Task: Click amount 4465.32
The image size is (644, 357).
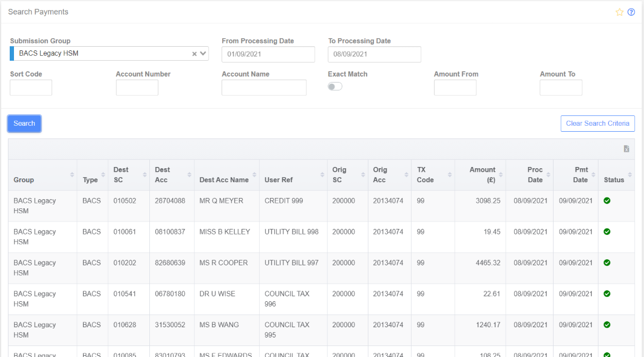Action: pyautogui.click(x=488, y=262)
